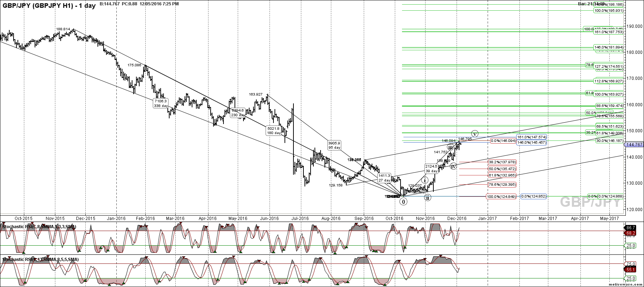Screen dimensions: 644x287
Task: Click the 6294.6 230 day measurement box
Action: pos(238,113)
